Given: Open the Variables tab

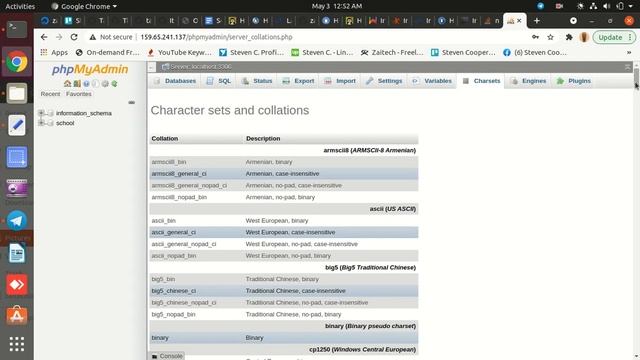Looking at the screenshot, I should 432,81.
